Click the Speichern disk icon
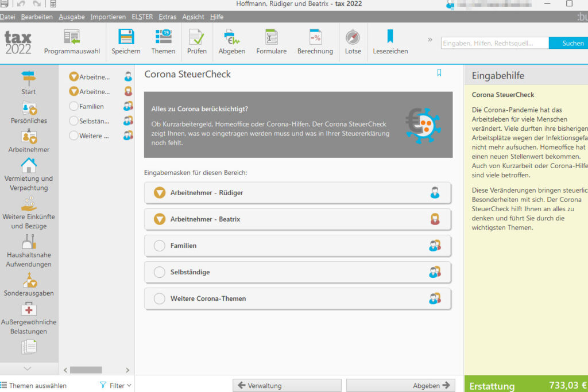The height and width of the screenshot is (392, 588). click(x=126, y=37)
